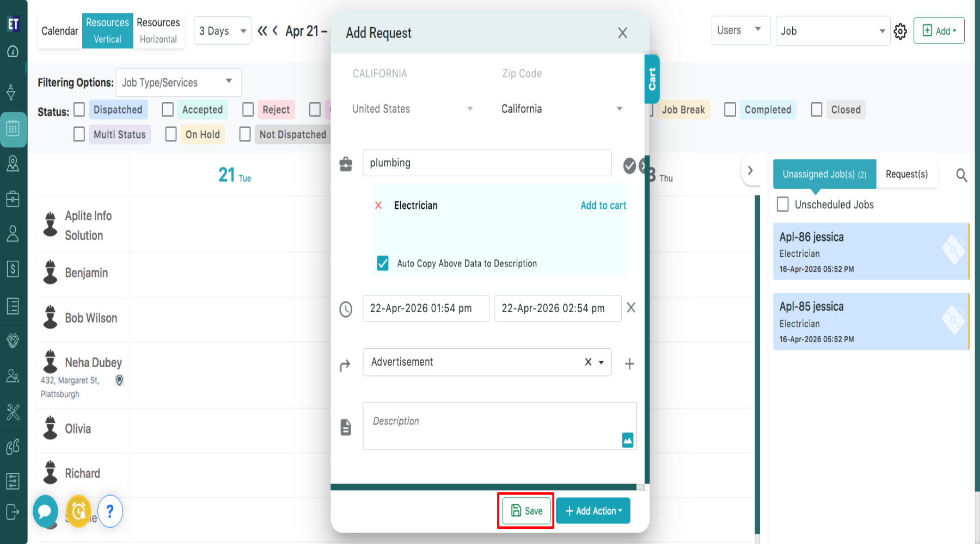This screenshot has height=544, width=980.
Task: Open the United States country dropdown
Action: [x=412, y=109]
